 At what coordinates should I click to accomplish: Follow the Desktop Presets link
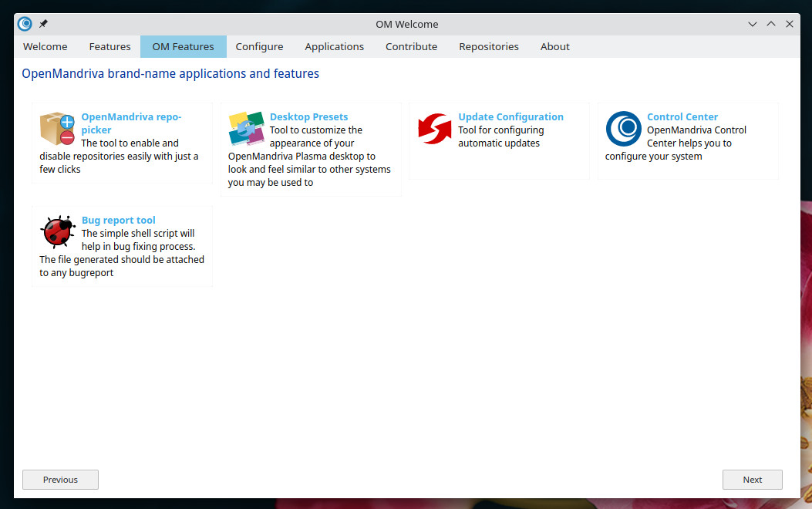308,117
